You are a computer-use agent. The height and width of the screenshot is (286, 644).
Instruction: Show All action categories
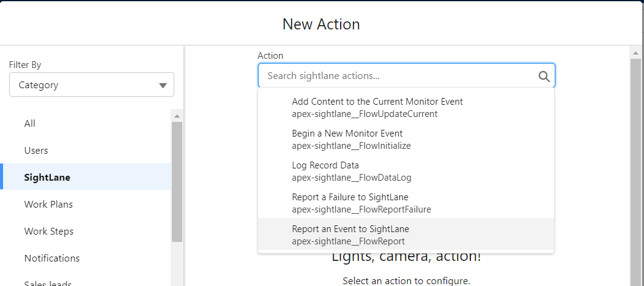(30, 123)
